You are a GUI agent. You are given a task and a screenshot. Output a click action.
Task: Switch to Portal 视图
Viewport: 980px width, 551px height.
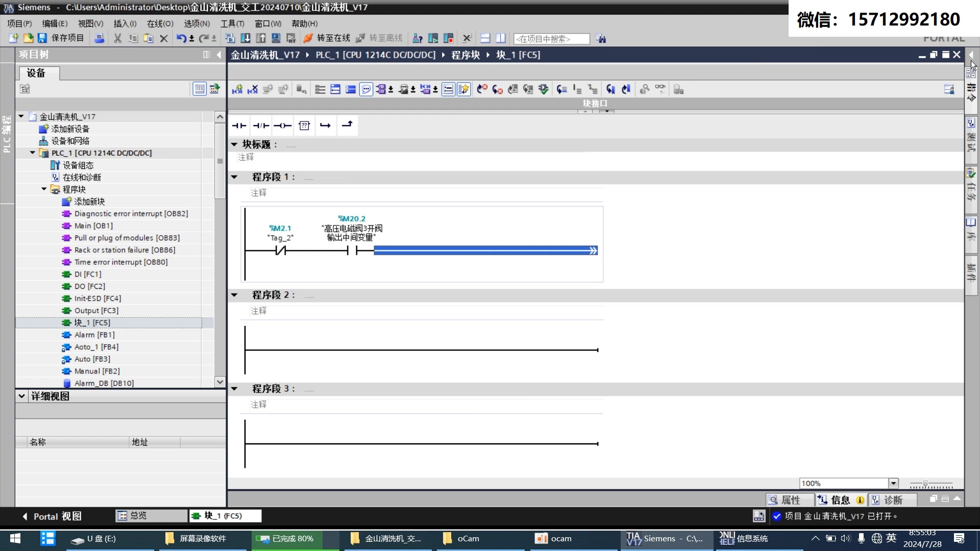(52, 516)
